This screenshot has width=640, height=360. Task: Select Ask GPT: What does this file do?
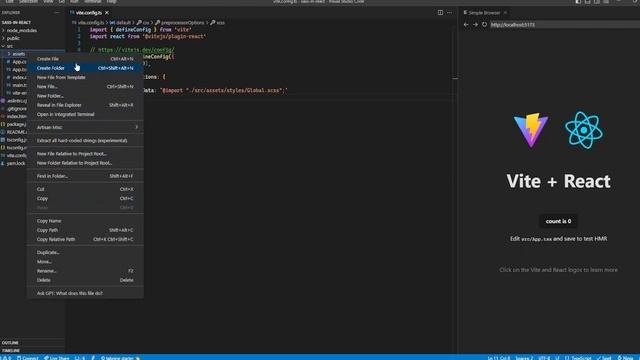[x=85, y=293]
